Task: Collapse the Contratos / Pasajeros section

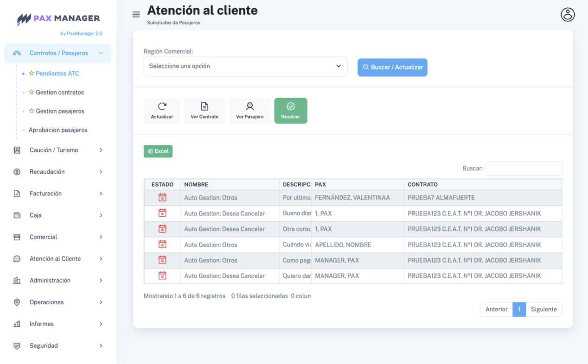Action: [58, 53]
